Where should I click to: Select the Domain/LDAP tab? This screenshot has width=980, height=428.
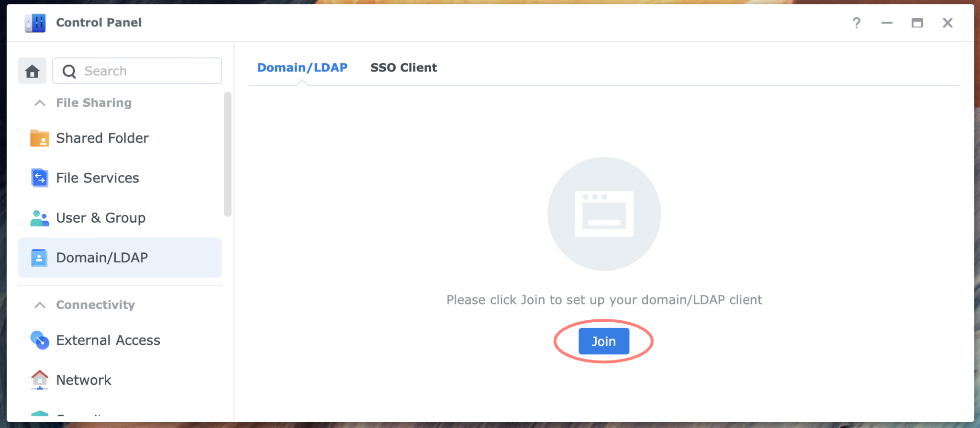click(301, 68)
